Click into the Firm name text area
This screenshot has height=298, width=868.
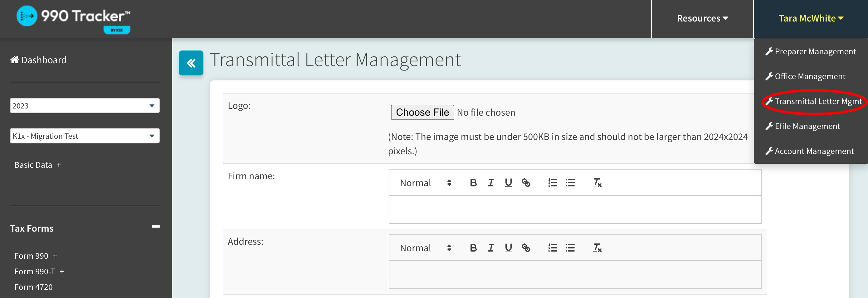pos(574,209)
